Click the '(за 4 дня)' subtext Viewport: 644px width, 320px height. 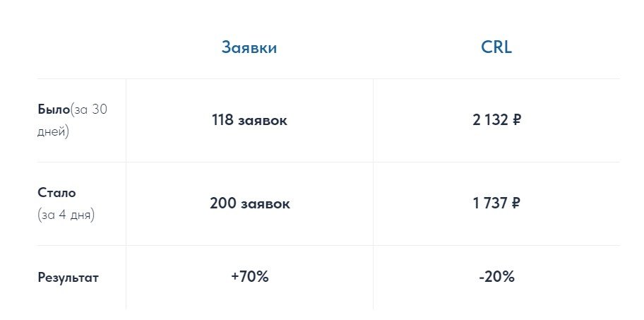[66, 215]
